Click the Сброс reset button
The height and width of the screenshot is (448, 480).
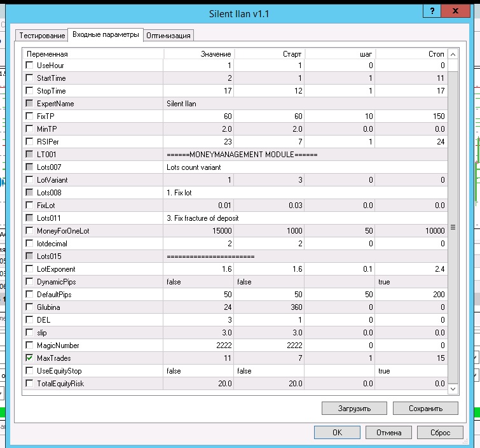tap(440, 432)
